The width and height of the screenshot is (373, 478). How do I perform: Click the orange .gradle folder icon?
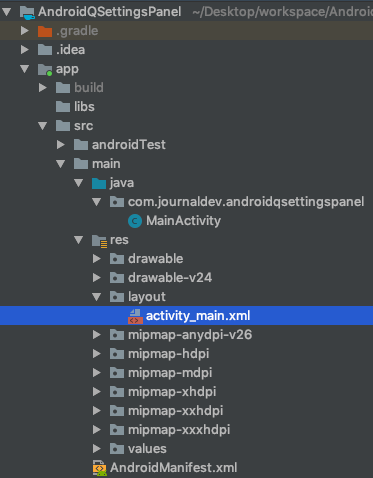tap(45, 31)
